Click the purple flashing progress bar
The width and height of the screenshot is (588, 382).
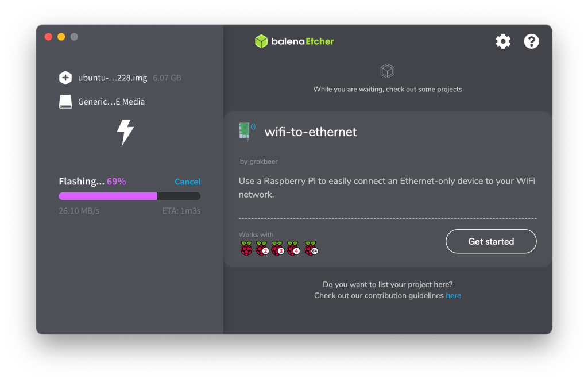(x=108, y=196)
